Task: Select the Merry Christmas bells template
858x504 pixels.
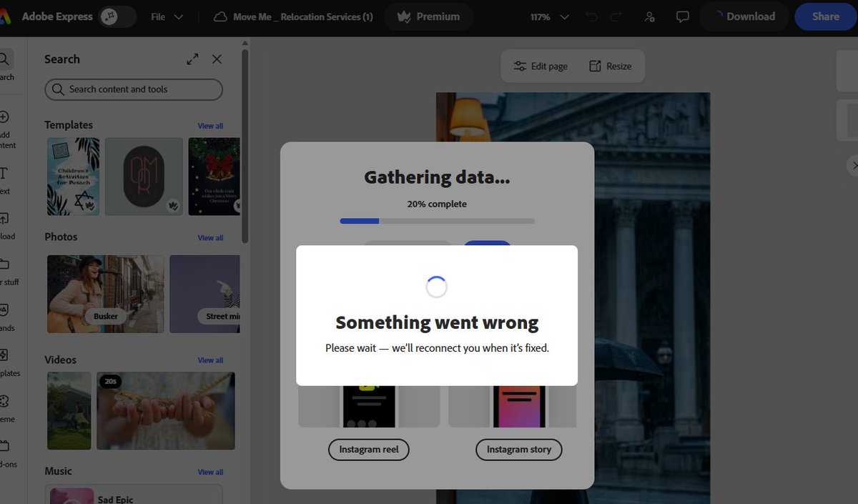Action: point(214,177)
